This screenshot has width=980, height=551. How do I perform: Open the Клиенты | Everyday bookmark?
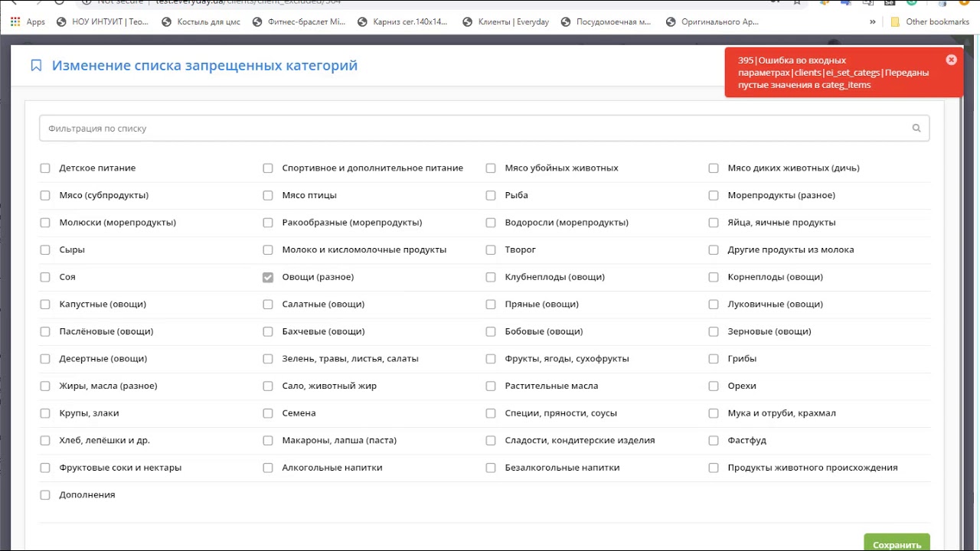[x=505, y=22]
